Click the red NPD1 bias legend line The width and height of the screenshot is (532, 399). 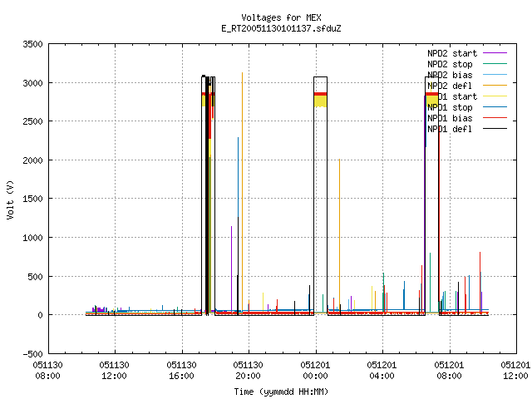[495, 118]
